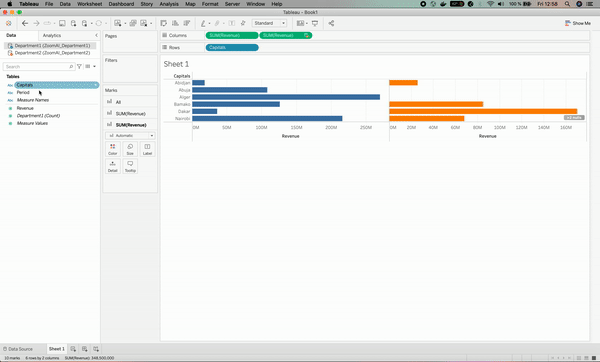Open the Worksheet menu
The width and height of the screenshot is (600, 362).
coord(90,4)
